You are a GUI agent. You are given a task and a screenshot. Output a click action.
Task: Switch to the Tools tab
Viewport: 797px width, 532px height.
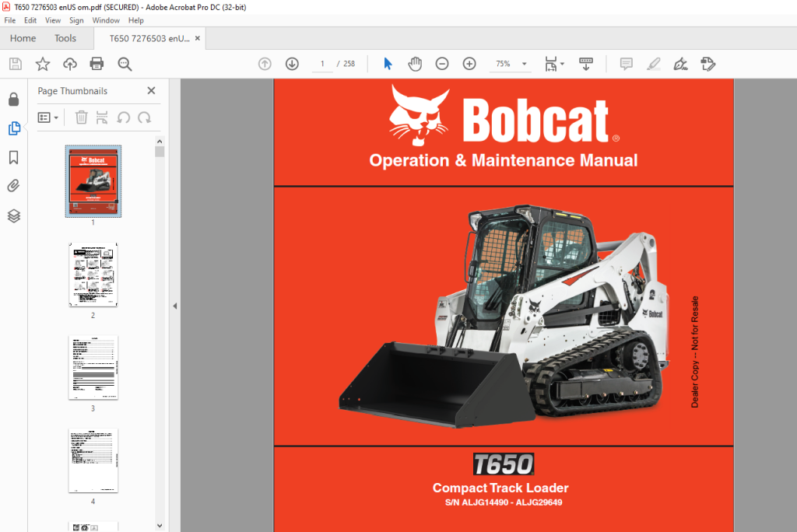coord(65,38)
